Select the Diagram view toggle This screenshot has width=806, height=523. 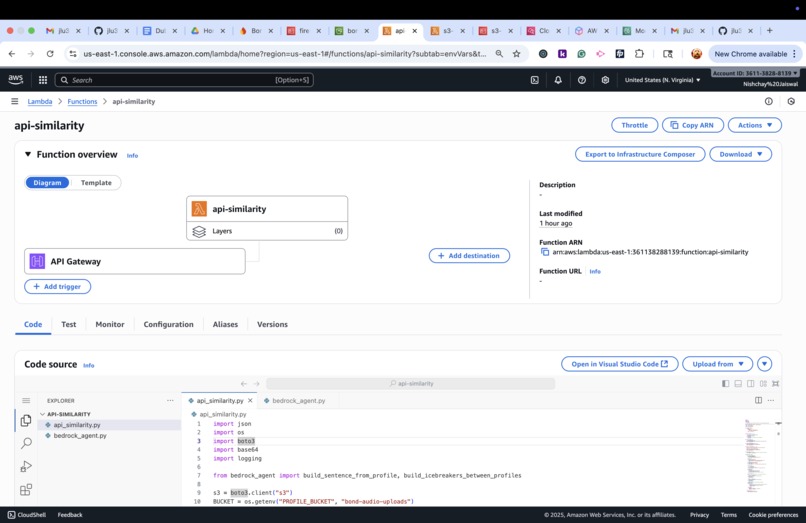click(47, 183)
